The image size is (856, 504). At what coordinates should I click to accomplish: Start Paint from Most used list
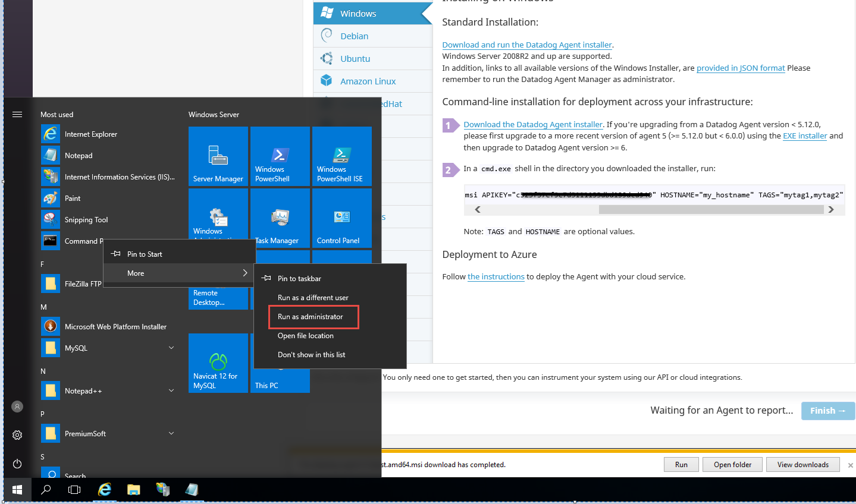coord(107,199)
